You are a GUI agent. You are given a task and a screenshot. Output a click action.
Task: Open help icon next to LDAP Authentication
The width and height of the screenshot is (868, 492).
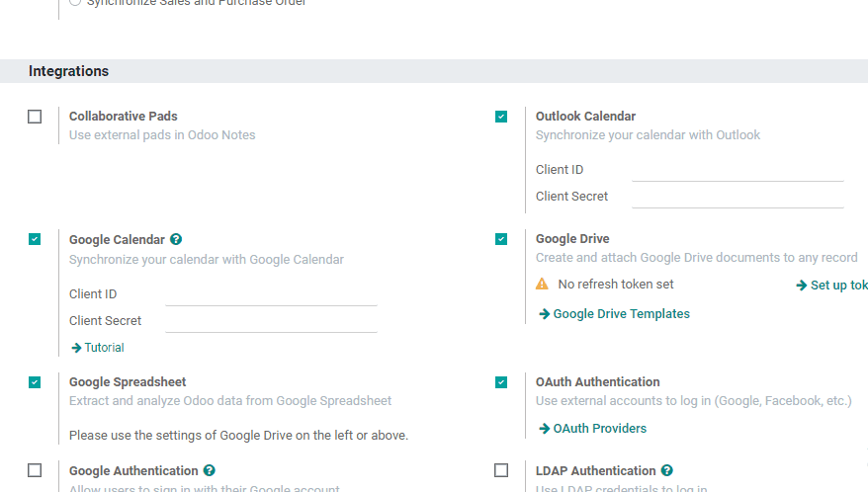[x=667, y=470]
